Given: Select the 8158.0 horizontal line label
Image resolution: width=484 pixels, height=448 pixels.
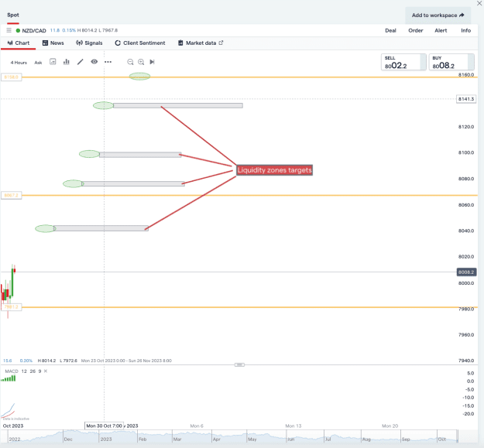Looking at the screenshot, I should [12, 77].
